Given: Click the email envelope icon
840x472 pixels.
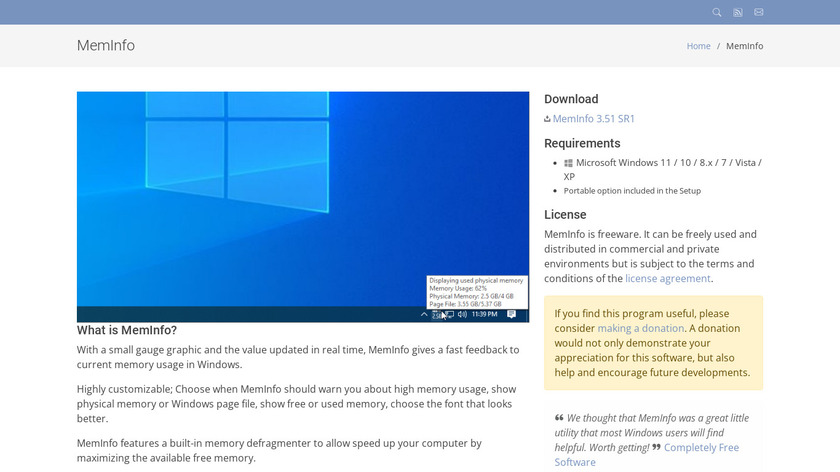Looking at the screenshot, I should (x=759, y=12).
